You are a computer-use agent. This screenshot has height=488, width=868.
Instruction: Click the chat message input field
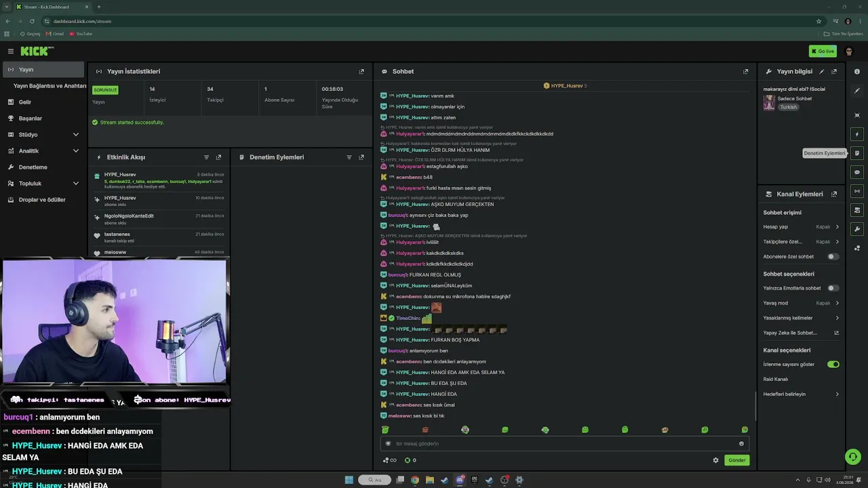(564, 443)
